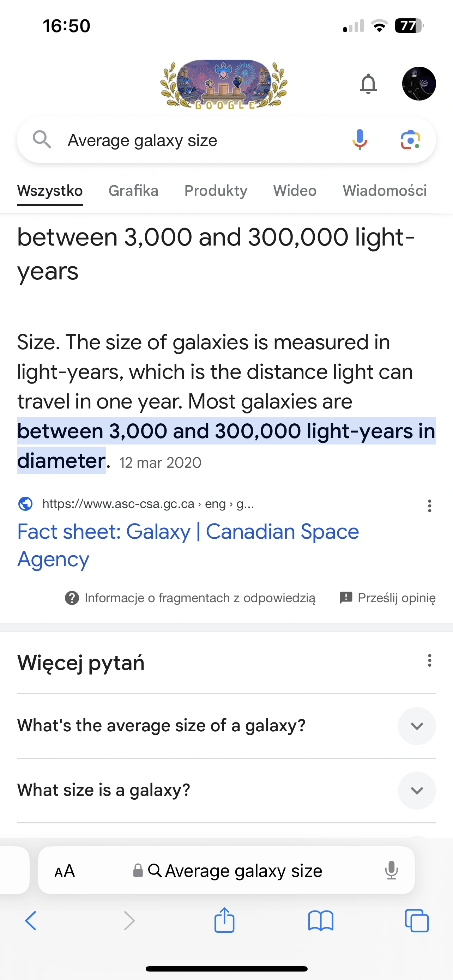Screen dimensions: 453x980
Task: Open the notifications bell
Action: pyautogui.click(x=368, y=84)
